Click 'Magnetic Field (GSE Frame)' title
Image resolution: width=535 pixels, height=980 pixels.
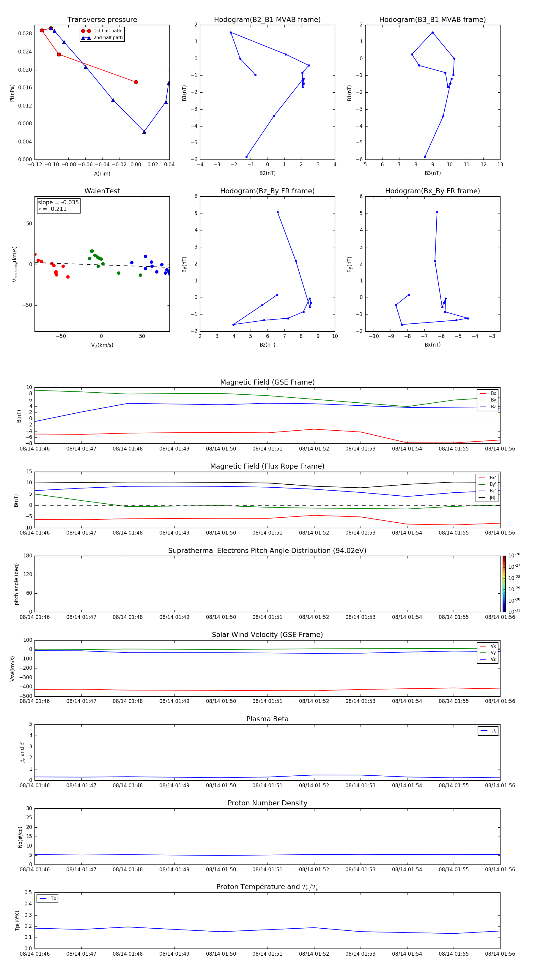point(267,382)
